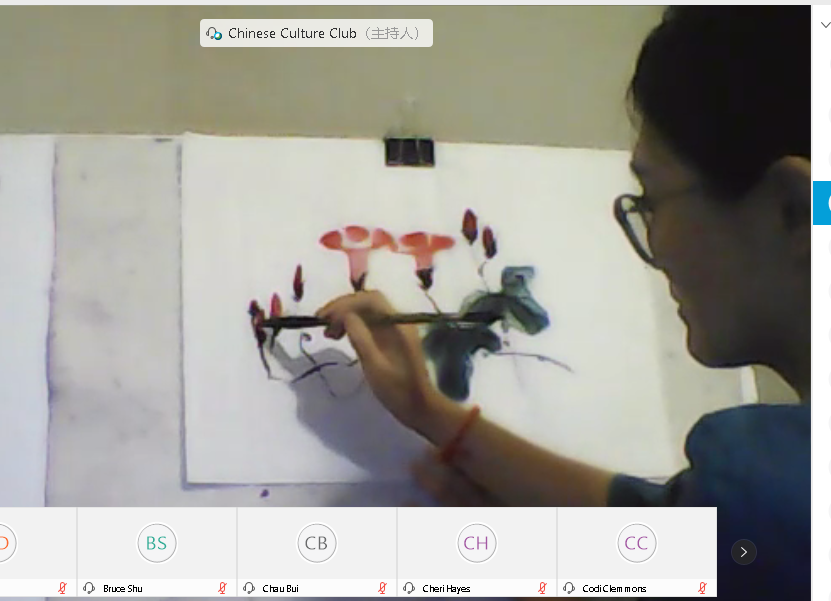Image resolution: width=831 pixels, height=601 pixels.
Task: Click the headset icon beside Codi Clemmons
Action: [x=569, y=588]
